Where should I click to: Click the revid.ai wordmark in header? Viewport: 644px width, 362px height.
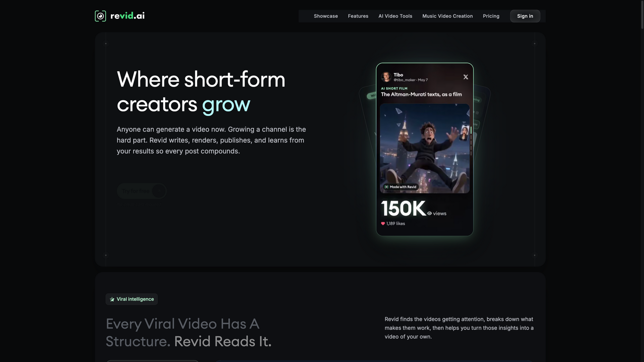(x=127, y=16)
